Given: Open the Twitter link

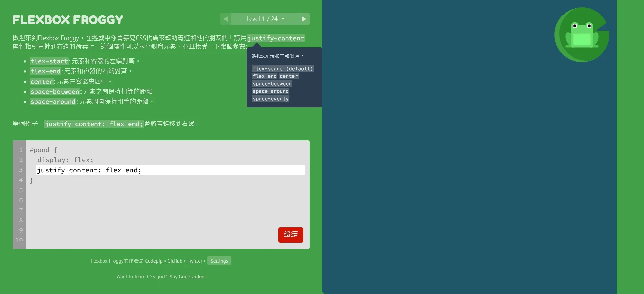Looking at the screenshot, I should pos(195,261).
